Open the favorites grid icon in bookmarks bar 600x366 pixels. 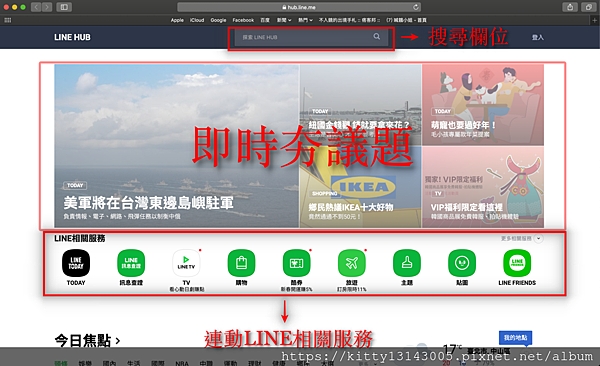pyautogui.click(x=8, y=20)
